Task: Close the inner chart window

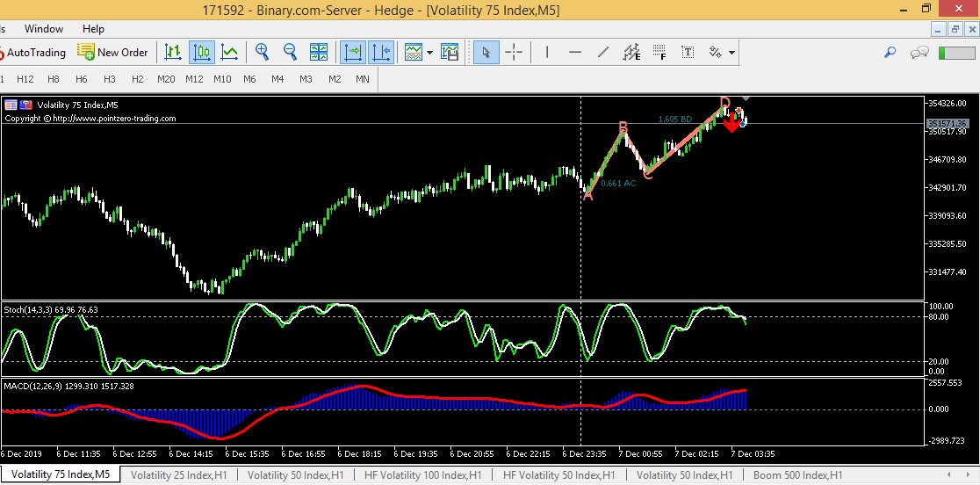Action: pos(971,29)
